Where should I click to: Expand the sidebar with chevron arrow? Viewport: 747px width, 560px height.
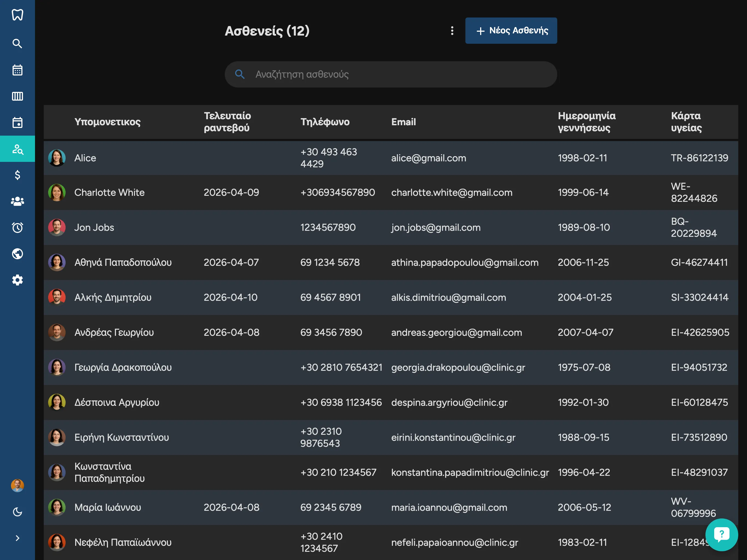pos(17,538)
